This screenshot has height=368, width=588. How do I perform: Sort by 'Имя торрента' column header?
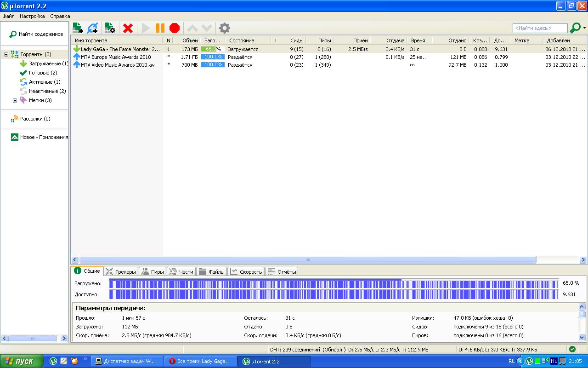pyautogui.click(x=117, y=40)
